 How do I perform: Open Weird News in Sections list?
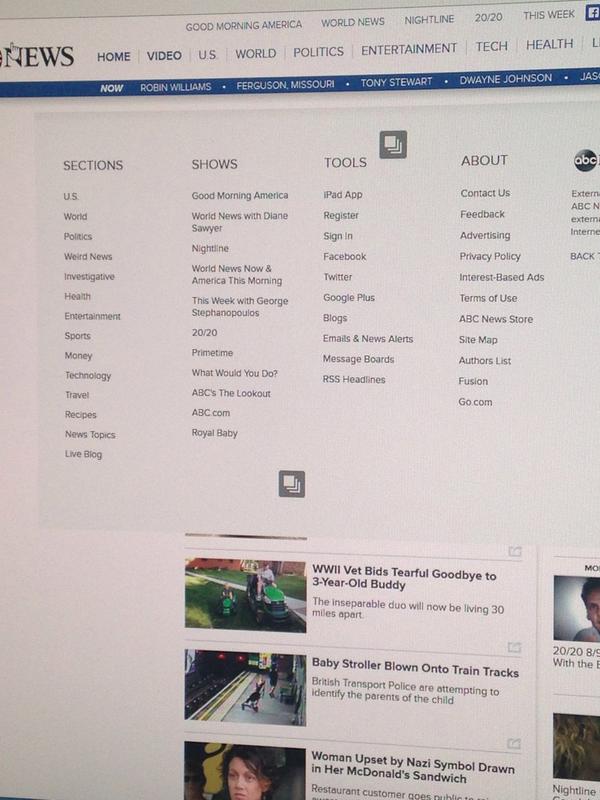[x=88, y=257]
